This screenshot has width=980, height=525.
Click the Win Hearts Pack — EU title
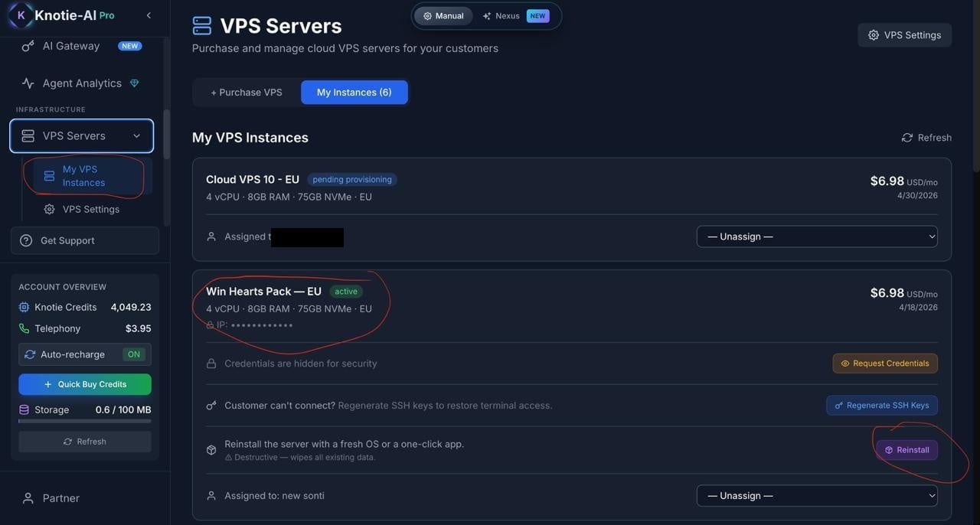tap(263, 292)
